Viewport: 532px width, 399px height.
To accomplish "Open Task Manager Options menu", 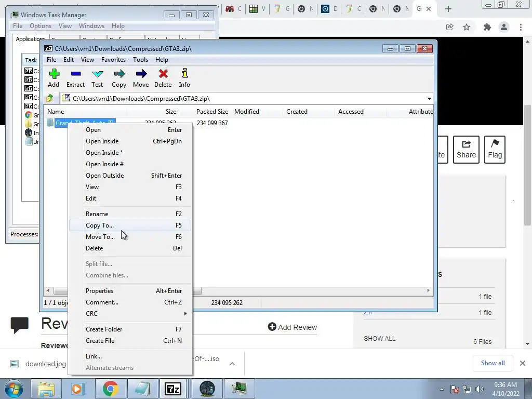I will tap(41, 26).
